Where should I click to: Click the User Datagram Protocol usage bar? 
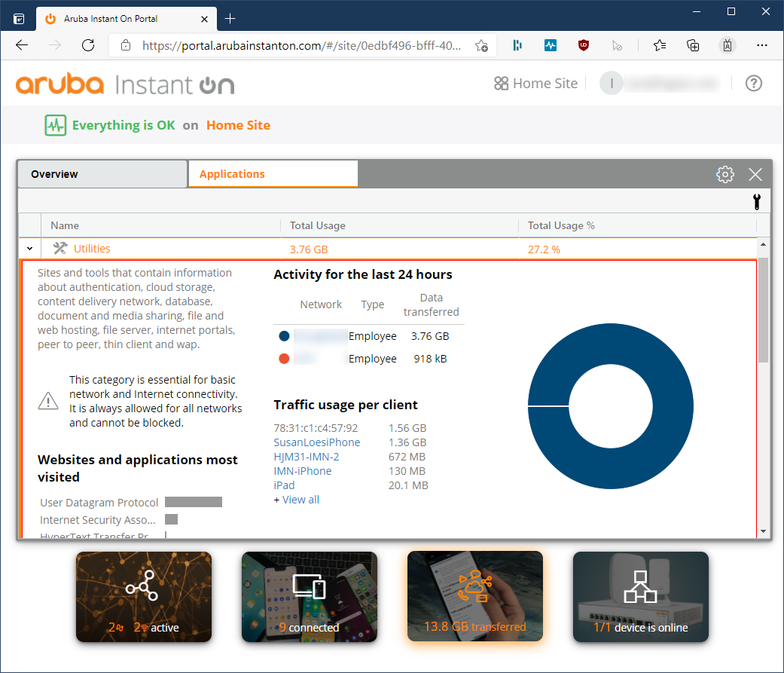tap(194, 502)
